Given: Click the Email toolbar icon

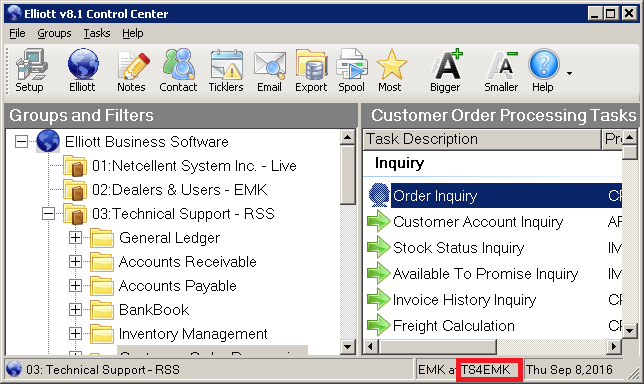Looking at the screenshot, I should pyautogui.click(x=269, y=70).
